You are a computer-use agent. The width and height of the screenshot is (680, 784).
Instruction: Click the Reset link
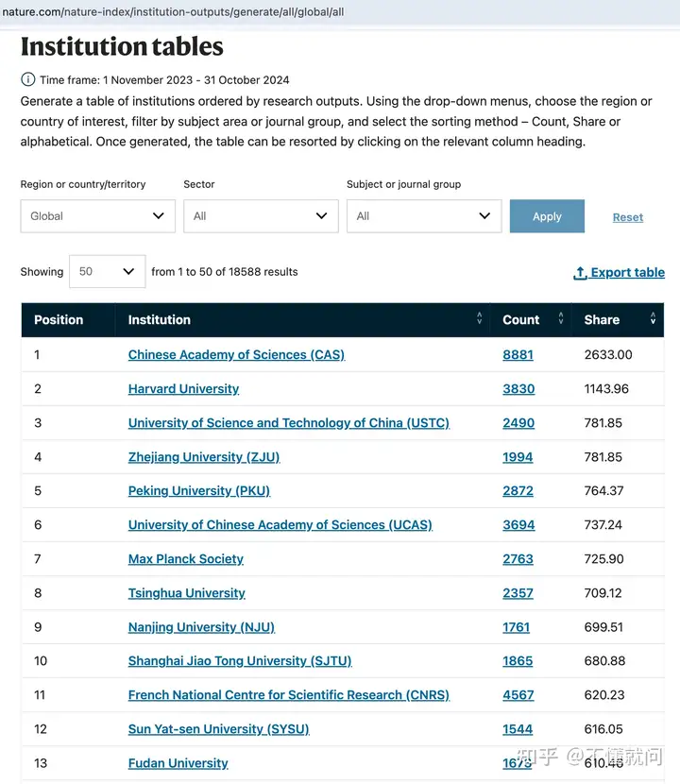[x=627, y=217]
